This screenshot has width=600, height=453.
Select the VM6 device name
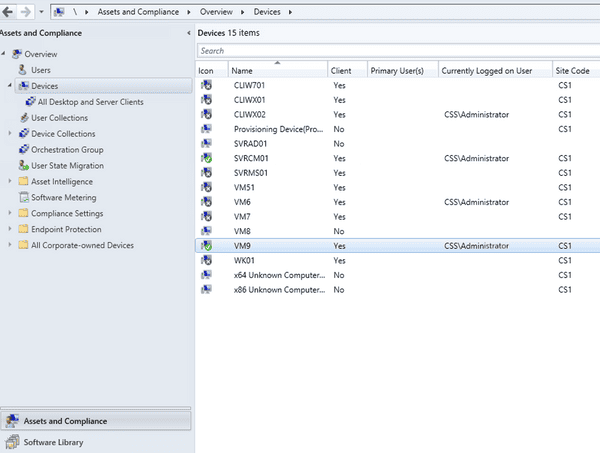pyautogui.click(x=242, y=202)
